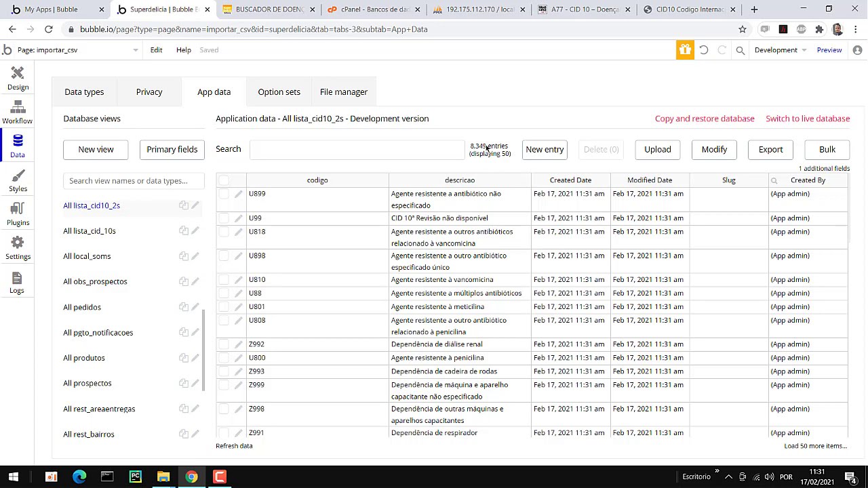
Task: Edit the U899 row with pencil icon
Action: pyautogui.click(x=238, y=195)
